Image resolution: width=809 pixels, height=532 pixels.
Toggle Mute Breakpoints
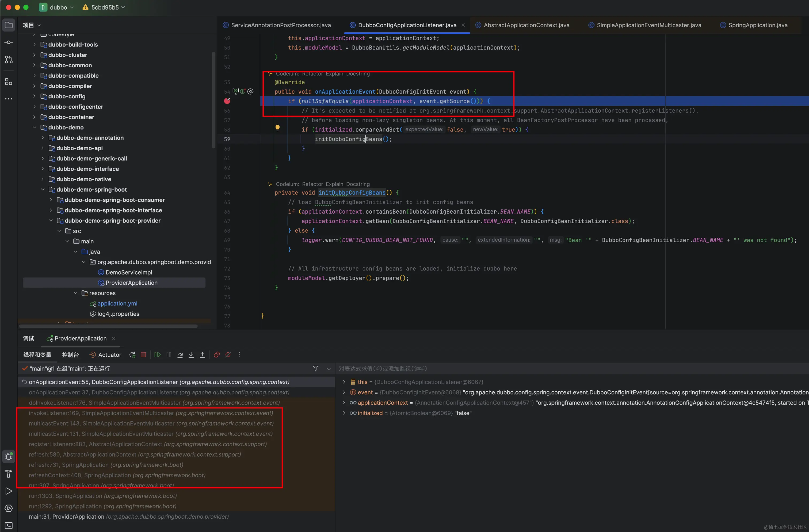(x=228, y=355)
